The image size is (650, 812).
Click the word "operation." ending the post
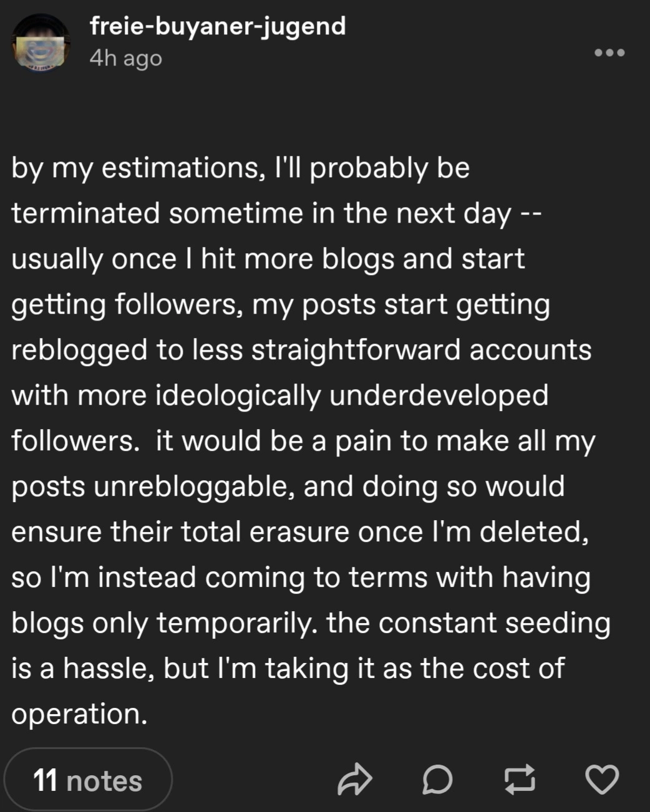80,713
